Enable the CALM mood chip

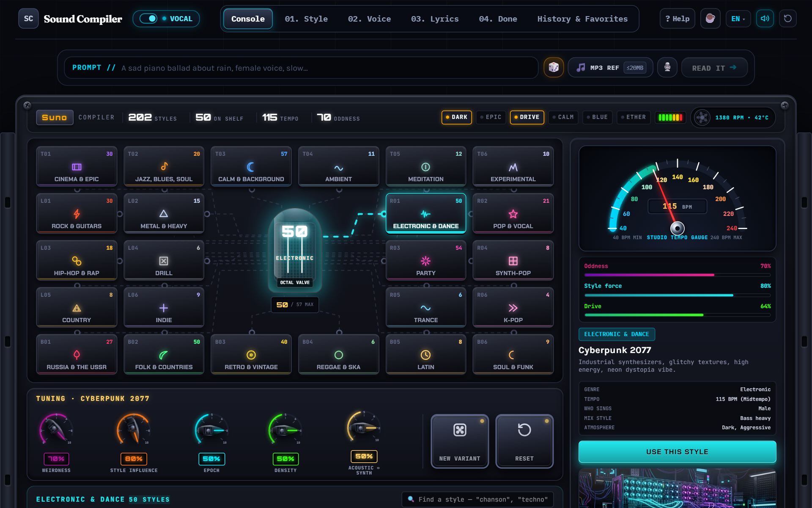[563, 117]
